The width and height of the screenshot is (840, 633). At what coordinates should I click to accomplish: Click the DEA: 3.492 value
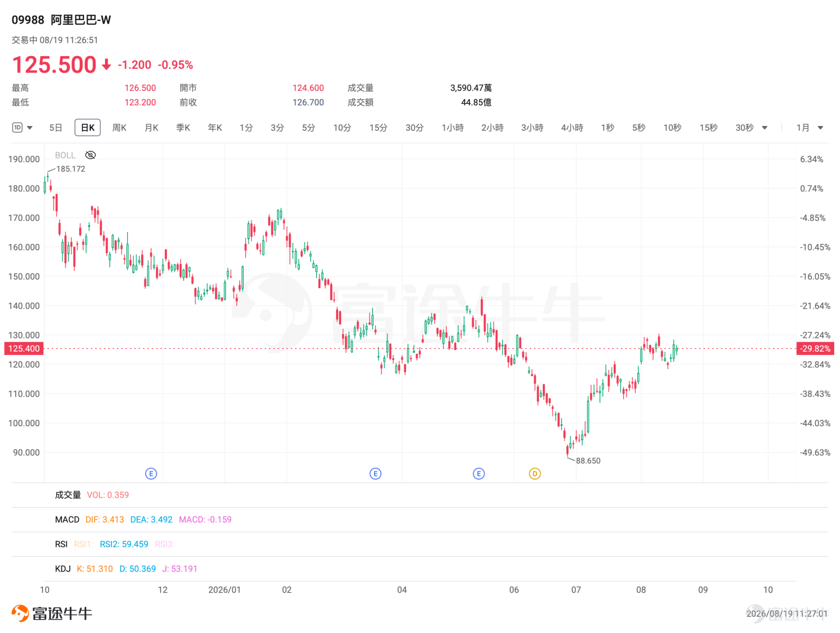pos(151,520)
